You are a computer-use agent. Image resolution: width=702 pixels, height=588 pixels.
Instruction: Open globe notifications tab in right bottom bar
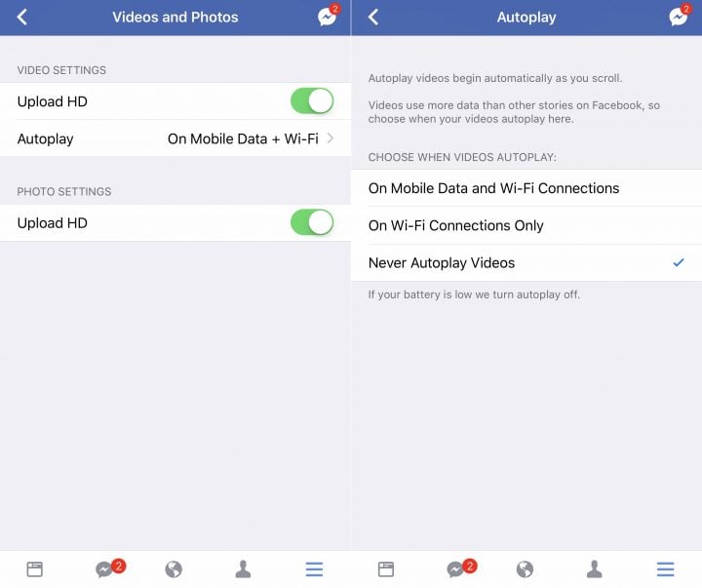coord(525,569)
